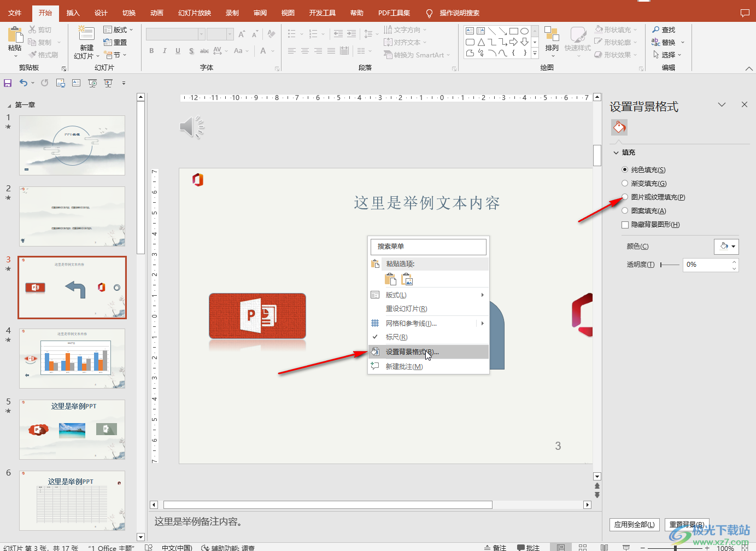Click 设置背景格式 in context menu
756x551 pixels.
(429, 351)
